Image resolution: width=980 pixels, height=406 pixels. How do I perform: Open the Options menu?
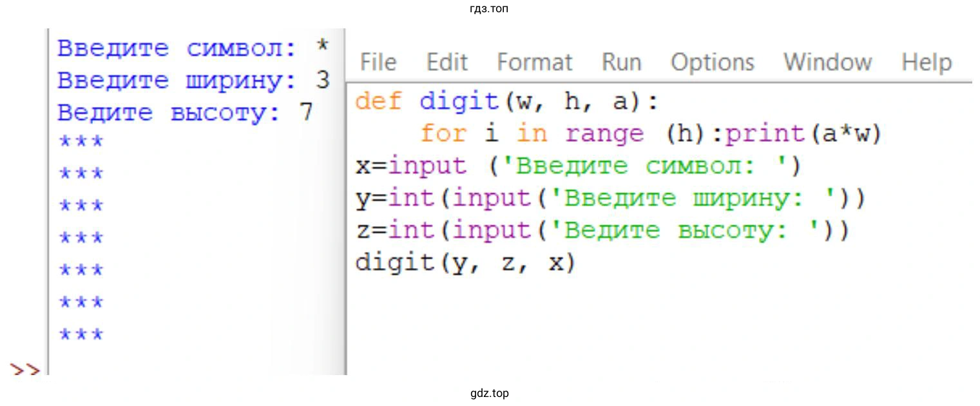(x=712, y=63)
